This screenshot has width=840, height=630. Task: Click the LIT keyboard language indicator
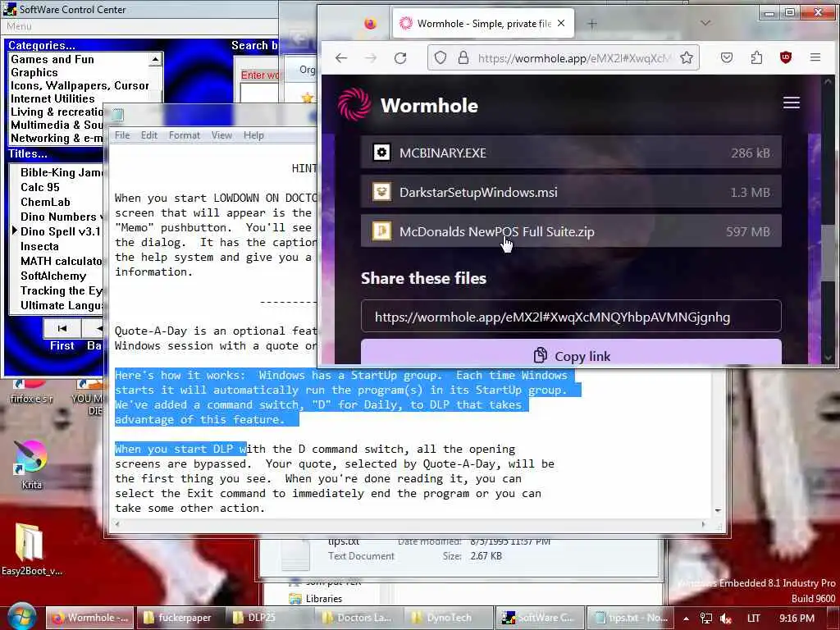click(x=753, y=619)
